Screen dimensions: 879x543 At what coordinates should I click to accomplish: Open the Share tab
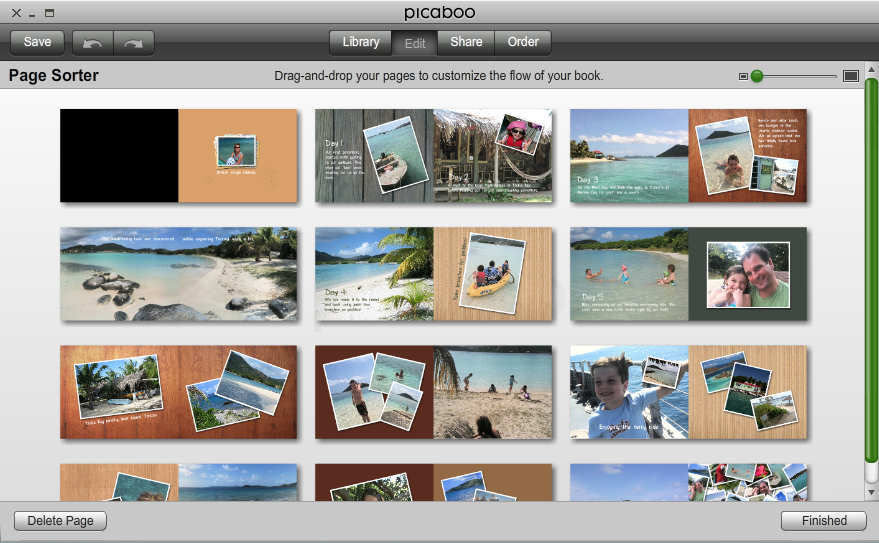point(466,42)
